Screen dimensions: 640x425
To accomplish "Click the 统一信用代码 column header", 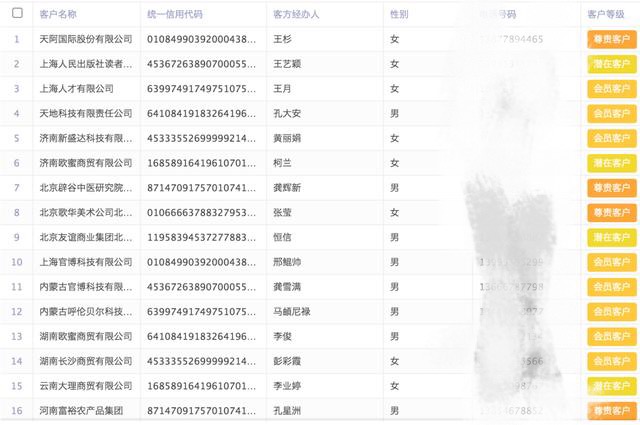I will 175,14.
